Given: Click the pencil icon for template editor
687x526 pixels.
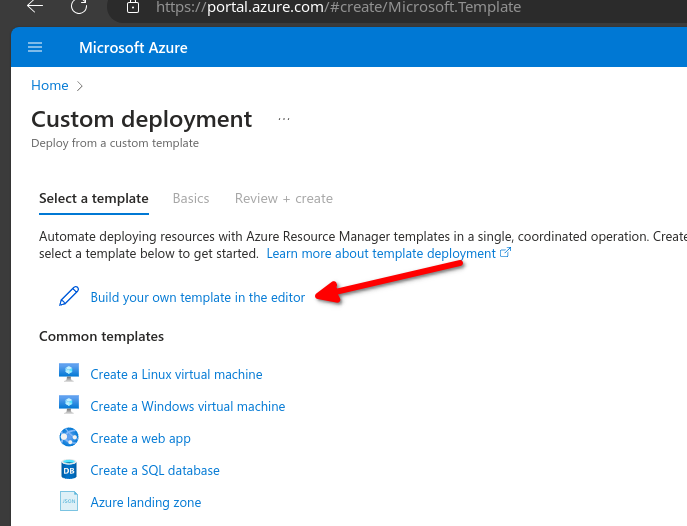Looking at the screenshot, I should 69,296.
